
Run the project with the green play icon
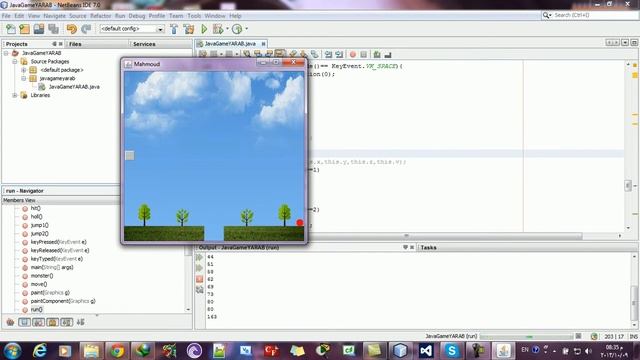pyautogui.click(x=204, y=29)
